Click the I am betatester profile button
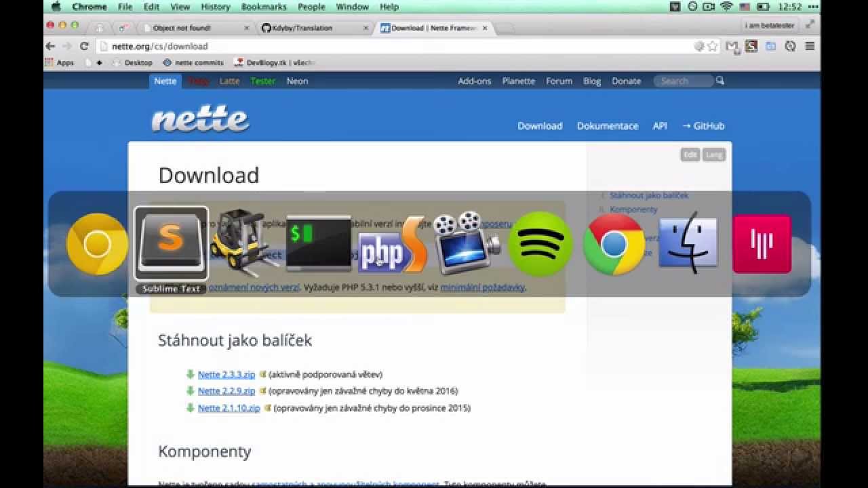Viewport: 868px width, 488px height. pos(770,25)
